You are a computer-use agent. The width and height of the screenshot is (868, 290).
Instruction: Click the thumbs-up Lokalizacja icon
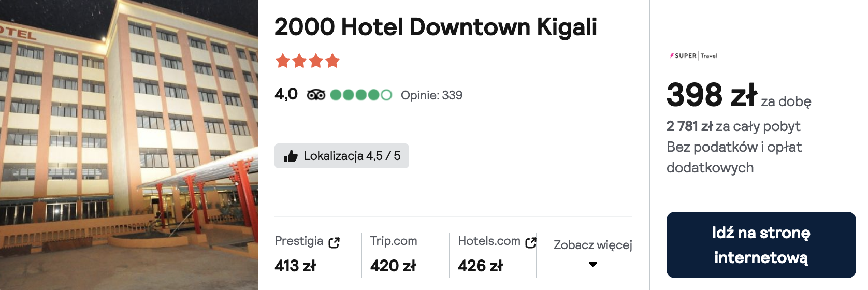pyautogui.click(x=291, y=156)
